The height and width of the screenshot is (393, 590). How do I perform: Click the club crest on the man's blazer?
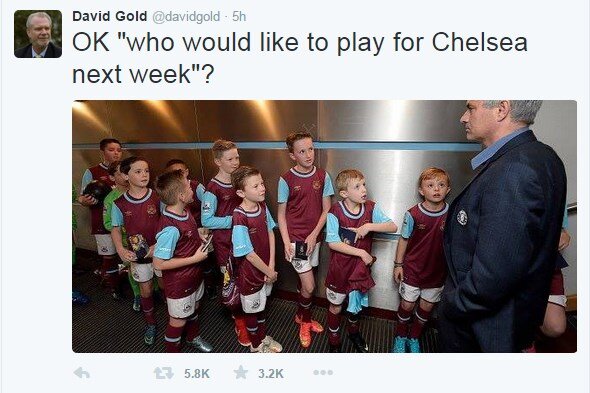(x=462, y=217)
